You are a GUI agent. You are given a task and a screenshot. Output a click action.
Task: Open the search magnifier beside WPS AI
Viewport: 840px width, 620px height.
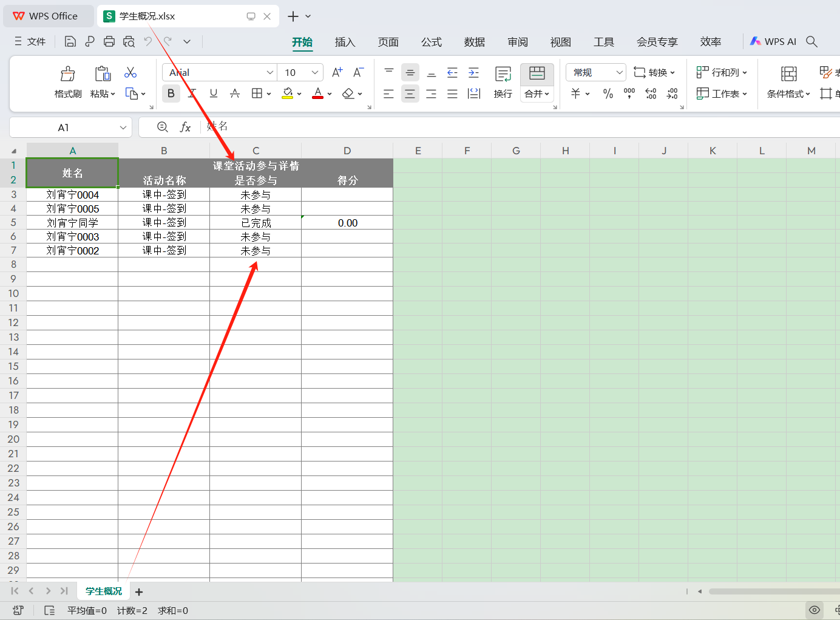(811, 41)
